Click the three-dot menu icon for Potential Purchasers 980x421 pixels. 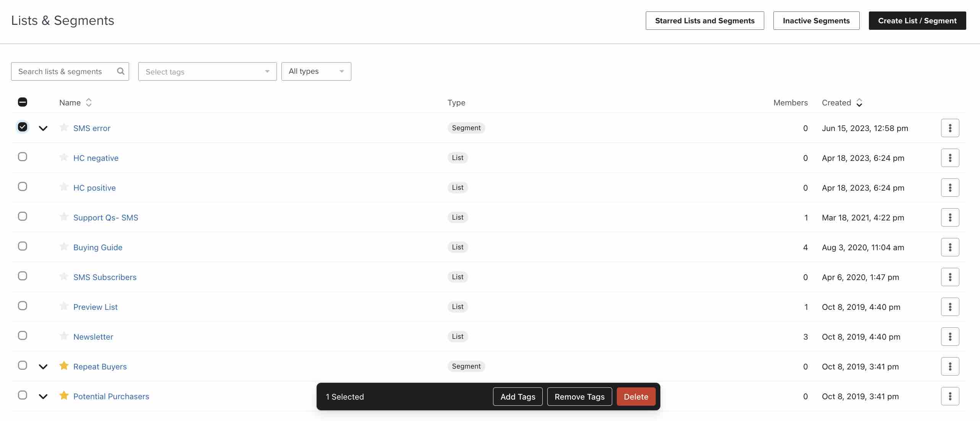949,396
